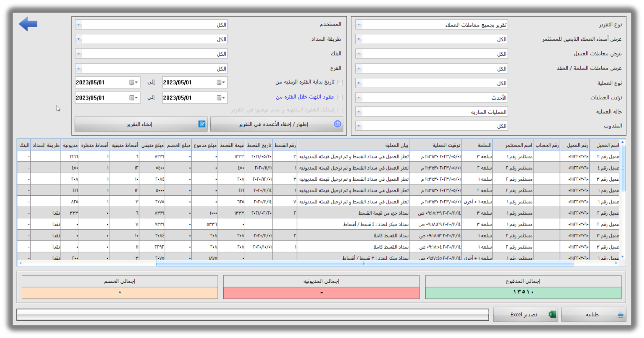Expand the 'ترتيب العمليات' dropdown
Image resolution: width=644 pixels, height=338 pixels.
click(x=359, y=98)
